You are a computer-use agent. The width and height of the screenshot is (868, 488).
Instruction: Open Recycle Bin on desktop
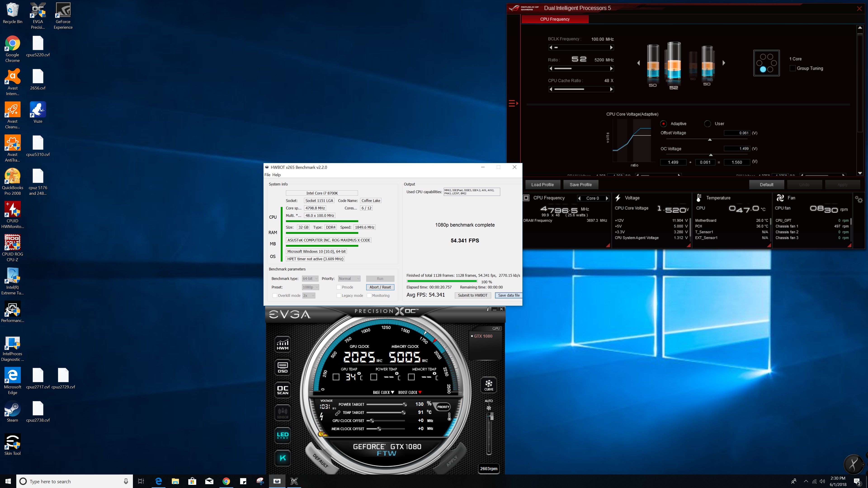(12, 14)
